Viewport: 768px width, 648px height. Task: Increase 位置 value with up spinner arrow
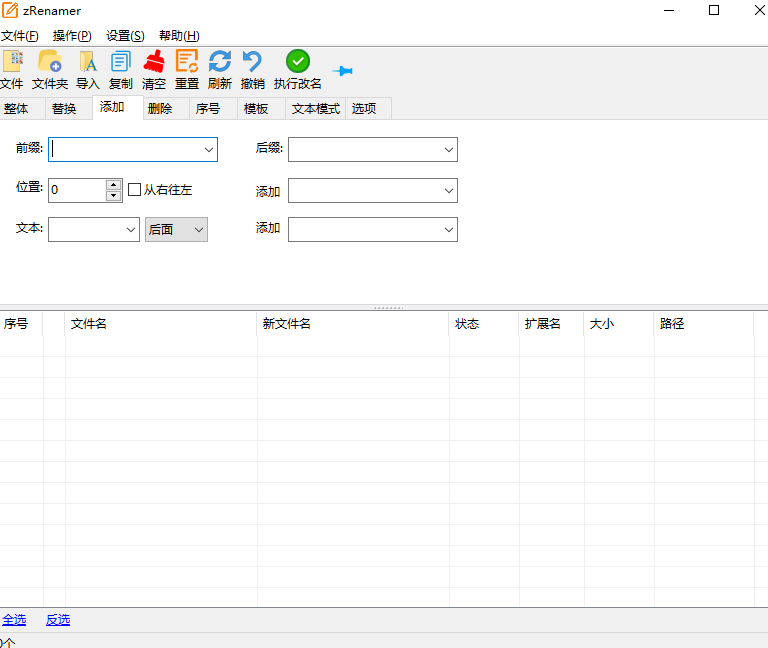tap(114, 185)
